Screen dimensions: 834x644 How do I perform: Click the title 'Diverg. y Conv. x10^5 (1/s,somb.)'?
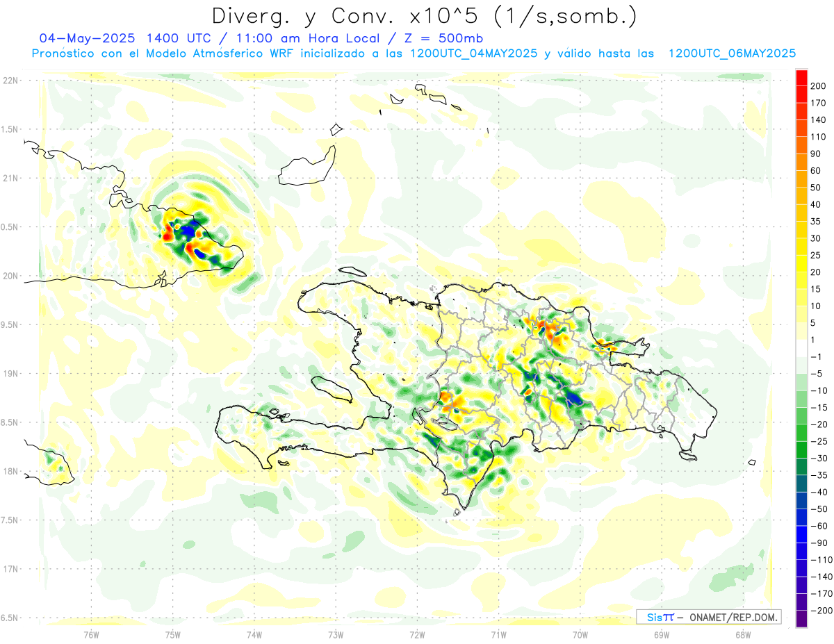coord(424,16)
